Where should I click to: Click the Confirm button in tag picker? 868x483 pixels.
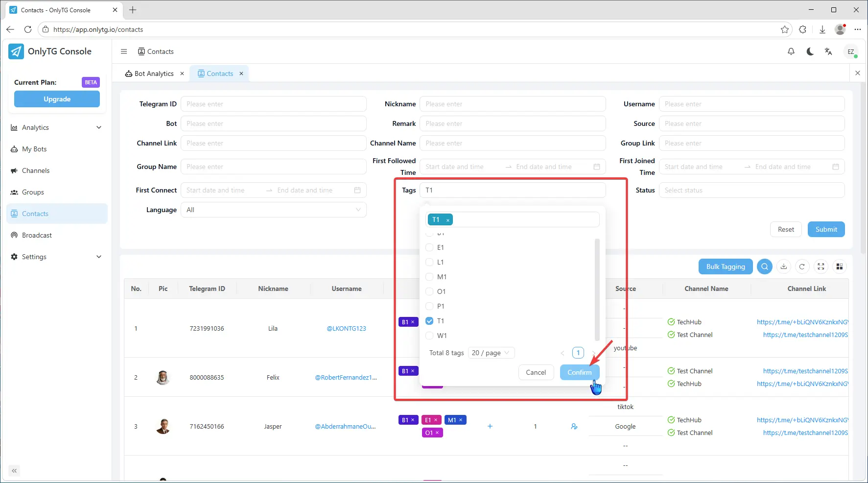(x=579, y=372)
